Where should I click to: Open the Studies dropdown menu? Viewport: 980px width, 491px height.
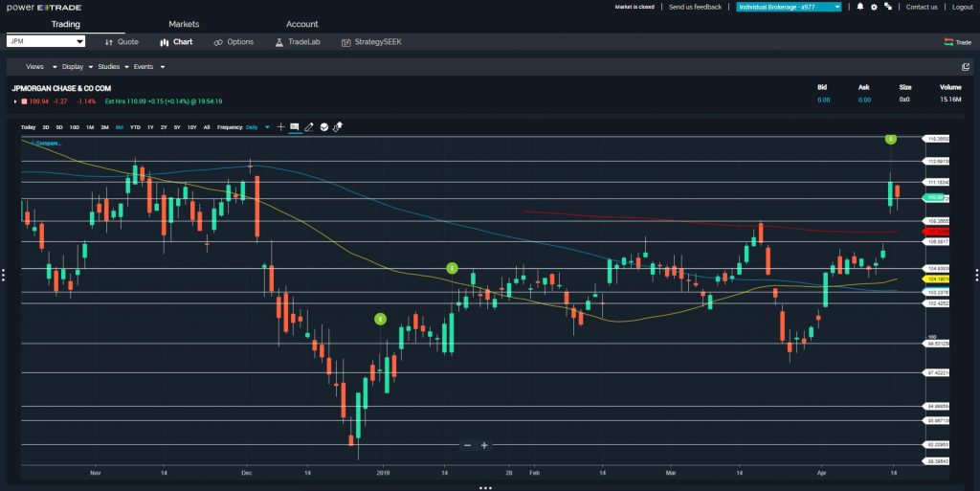(113, 67)
